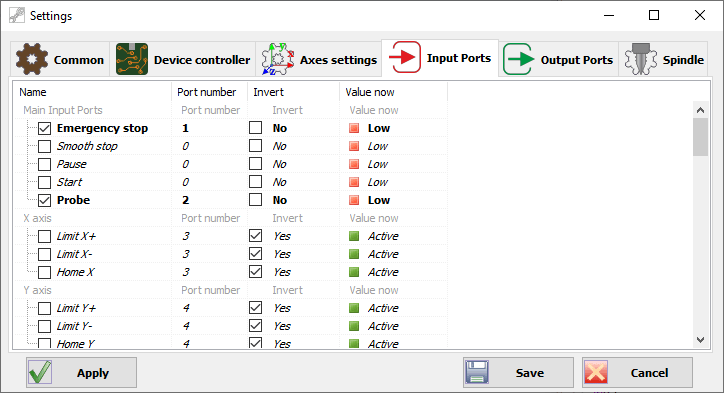Screen dimensions: 724x393
Task: Click the floppy disk icon on Save
Action: [x=477, y=372]
